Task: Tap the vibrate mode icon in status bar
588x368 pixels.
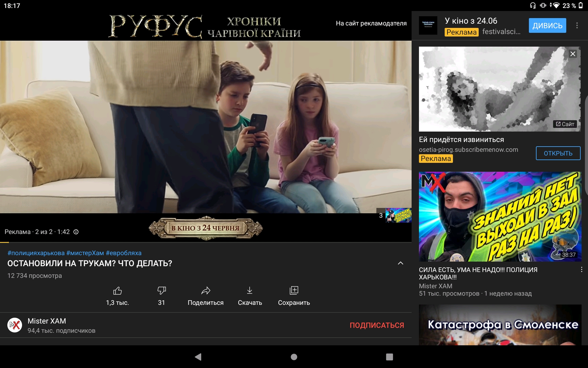Action: click(543, 5)
